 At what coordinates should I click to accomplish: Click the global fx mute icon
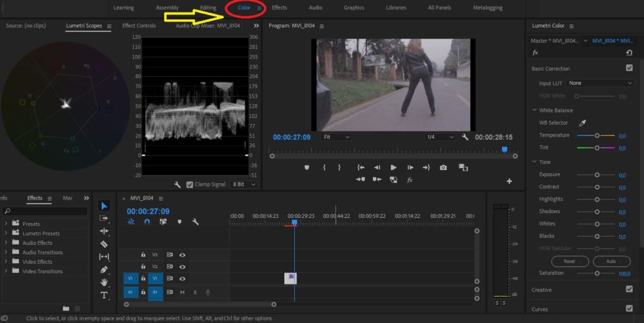[x=409, y=180]
